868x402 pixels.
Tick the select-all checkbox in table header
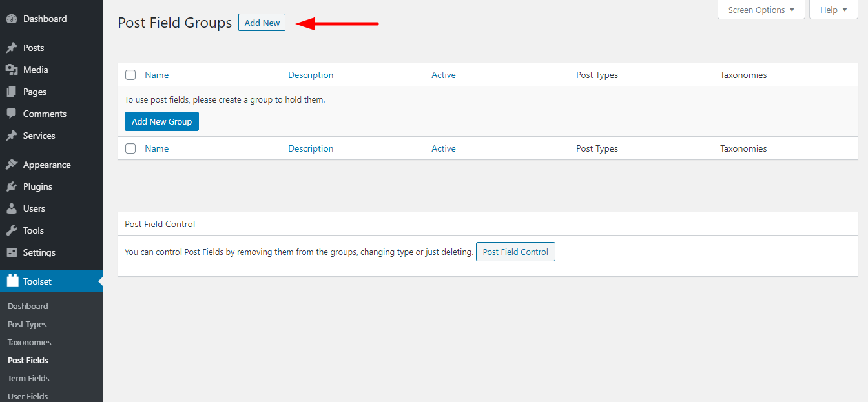click(130, 75)
